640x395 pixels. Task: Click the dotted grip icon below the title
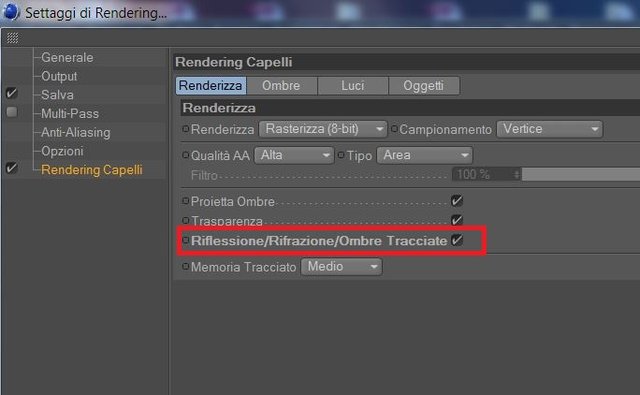pyautogui.click(x=13, y=38)
